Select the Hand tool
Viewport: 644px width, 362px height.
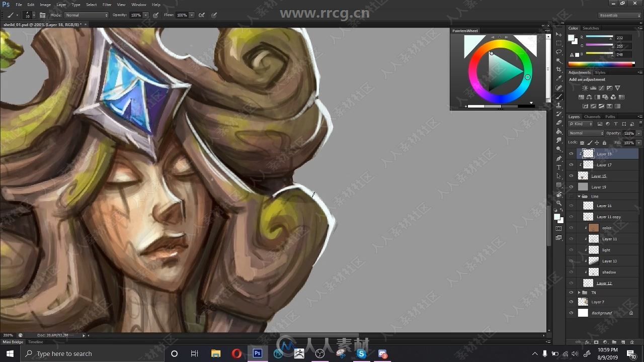pyautogui.click(x=559, y=194)
